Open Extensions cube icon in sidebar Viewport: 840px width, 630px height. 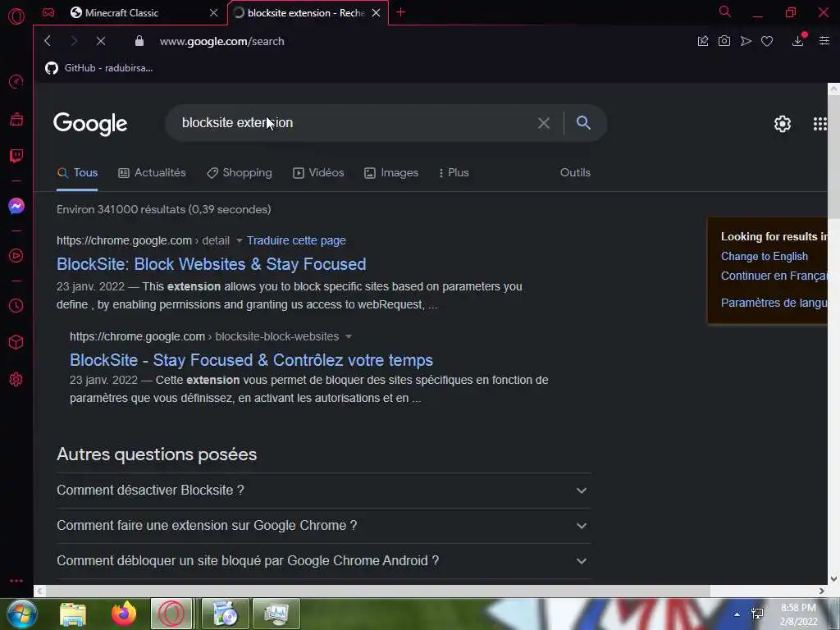[x=16, y=342]
